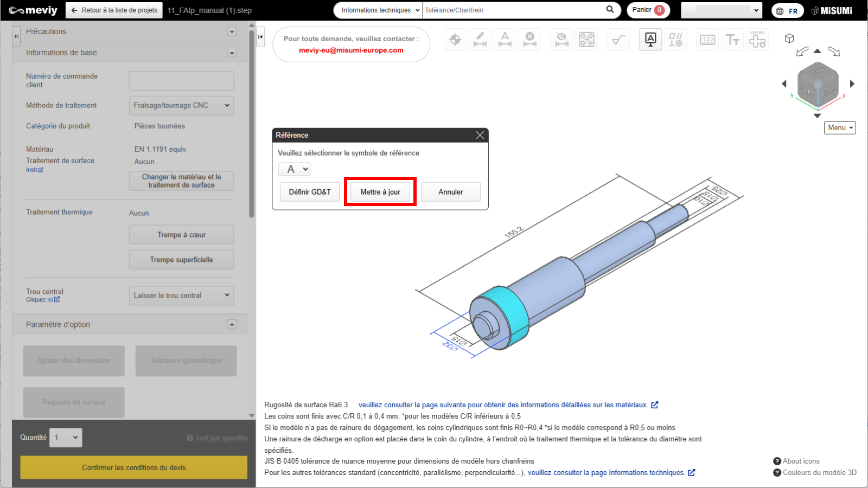
Task: Select the datum reference symbol tool
Action: click(x=650, y=39)
